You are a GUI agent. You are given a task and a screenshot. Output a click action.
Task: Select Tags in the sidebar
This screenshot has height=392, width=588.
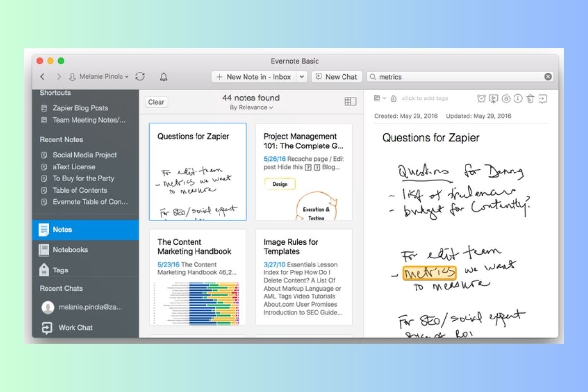[x=86, y=270]
